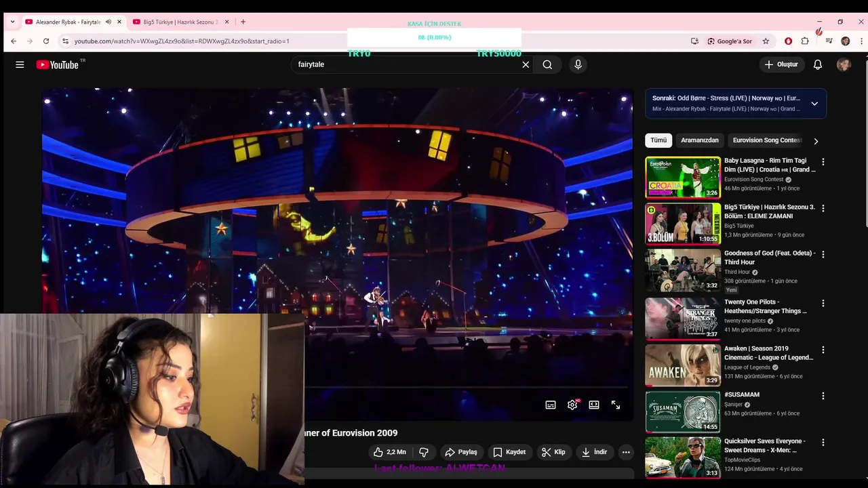Viewport: 868px width, 488px height.
Task: Install the page as an app icon
Action: 694,41
